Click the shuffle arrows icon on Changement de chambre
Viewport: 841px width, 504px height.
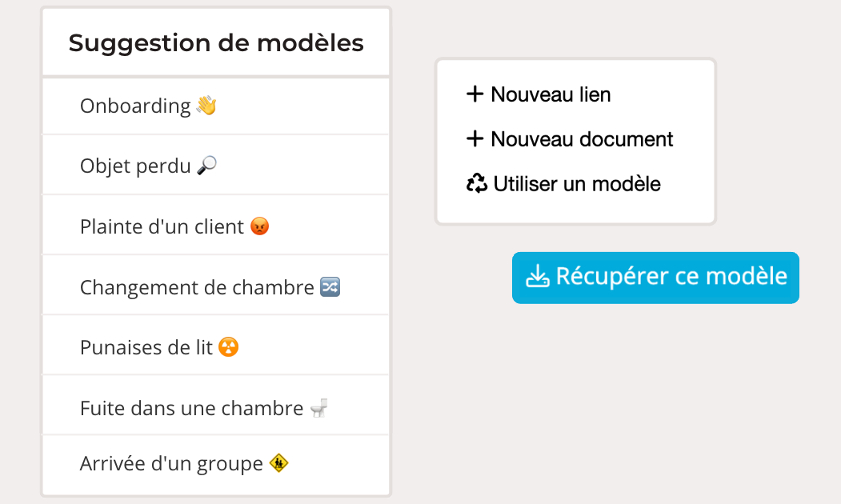pyautogui.click(x=330, y=286)
